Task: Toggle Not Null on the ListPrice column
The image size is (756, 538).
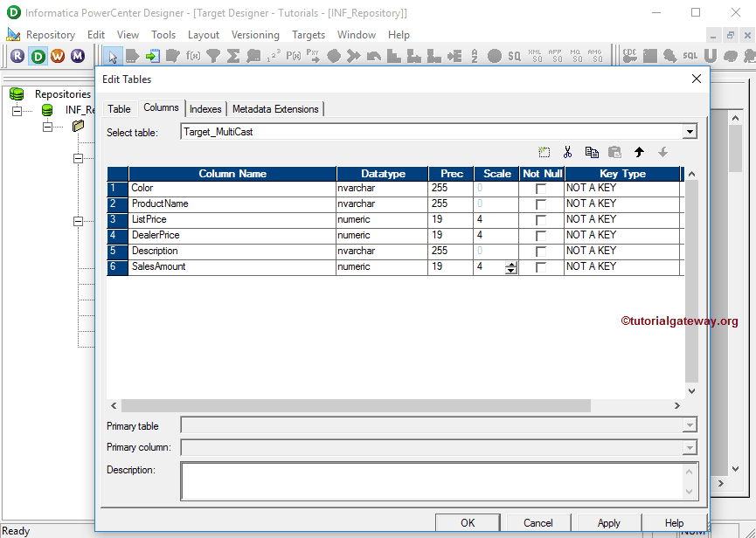Action: (x=540, y=219)
